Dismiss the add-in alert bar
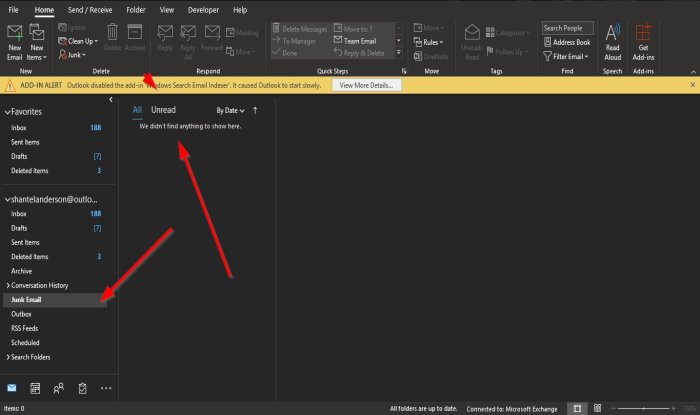 coord(692,85)
